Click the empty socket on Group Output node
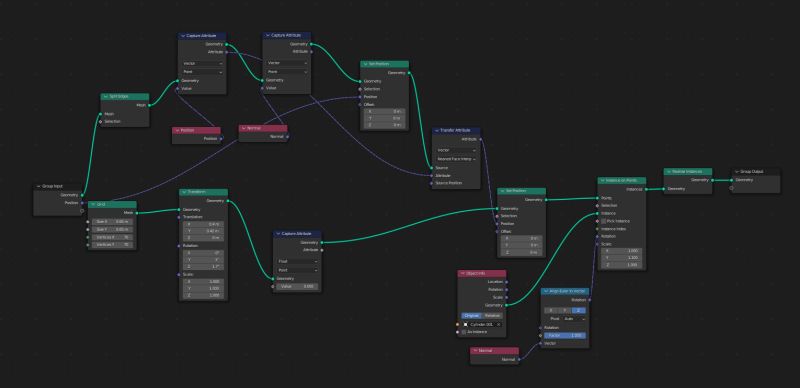Image resolution: width=800 pixels, height=388 pixels. pyautogui.click(x=731, y=188)
